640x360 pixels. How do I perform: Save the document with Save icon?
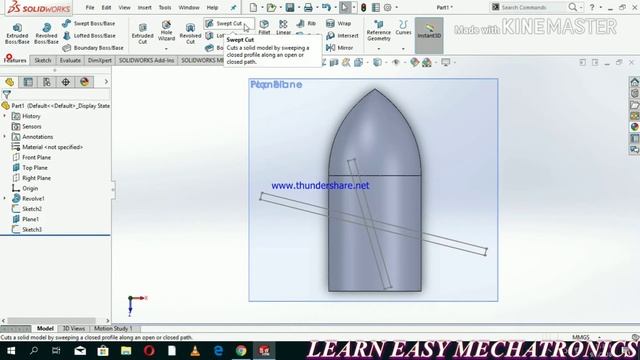[290, 7]
